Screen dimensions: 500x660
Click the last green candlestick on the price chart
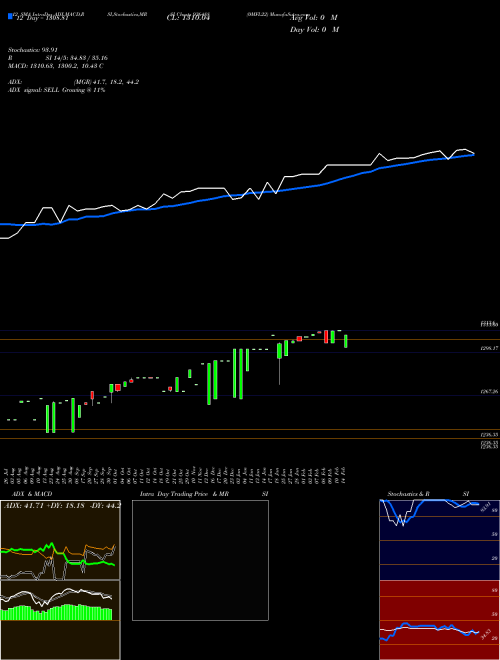tap(346, 341)
